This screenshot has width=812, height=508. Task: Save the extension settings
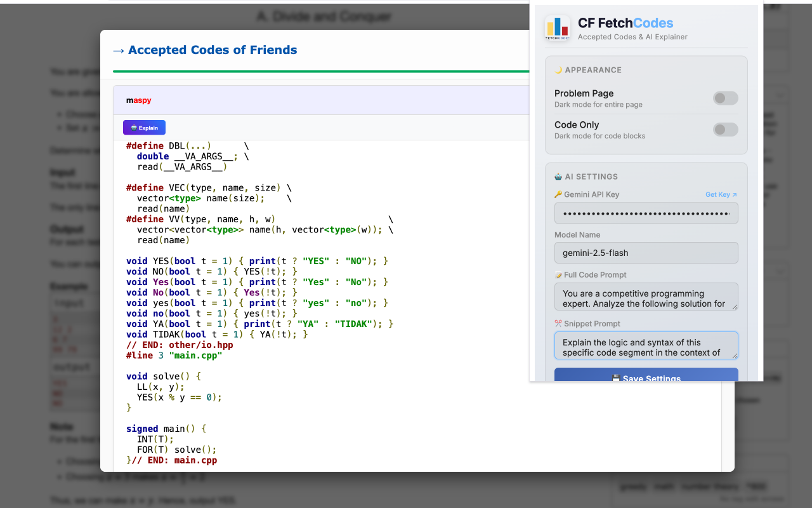pyautogui.click(x=646, y=375)
